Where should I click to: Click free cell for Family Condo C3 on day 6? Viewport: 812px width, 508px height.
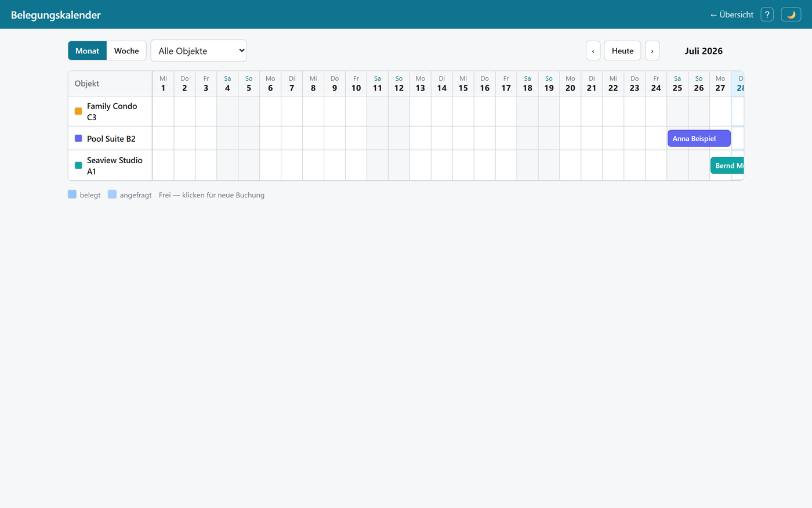point(270,111)
